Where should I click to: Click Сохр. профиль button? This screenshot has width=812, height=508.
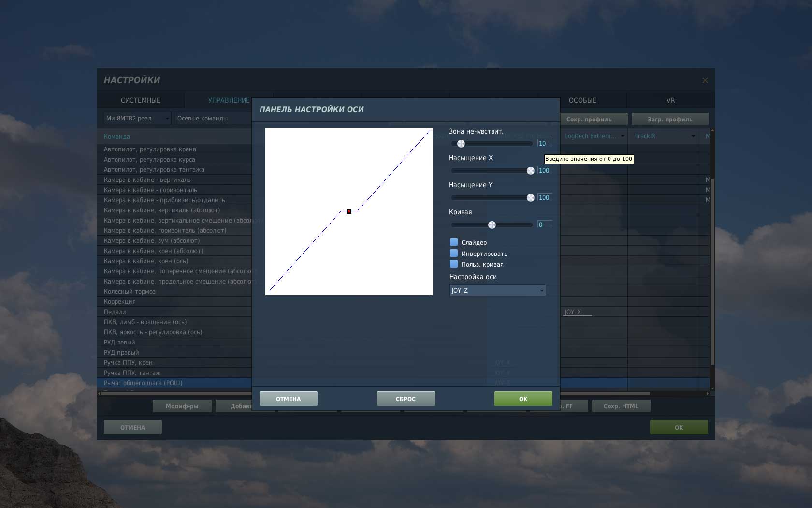coord(594,119)
